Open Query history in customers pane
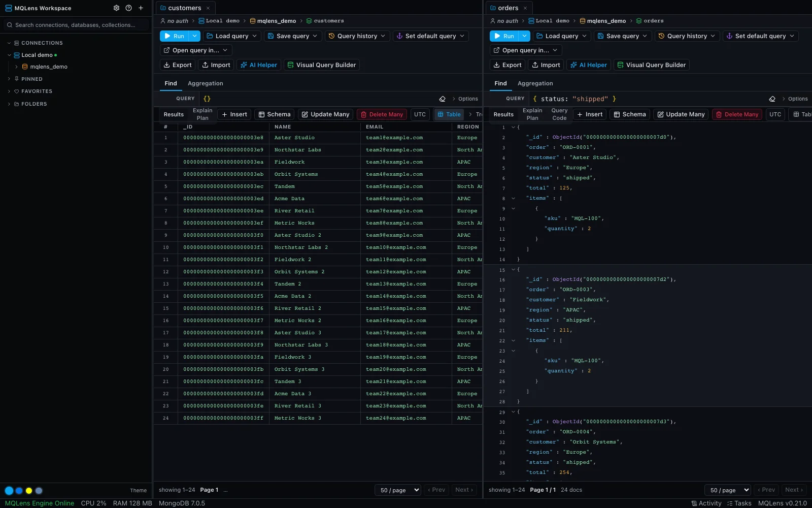812x508 pixels. tap(357, 36)
